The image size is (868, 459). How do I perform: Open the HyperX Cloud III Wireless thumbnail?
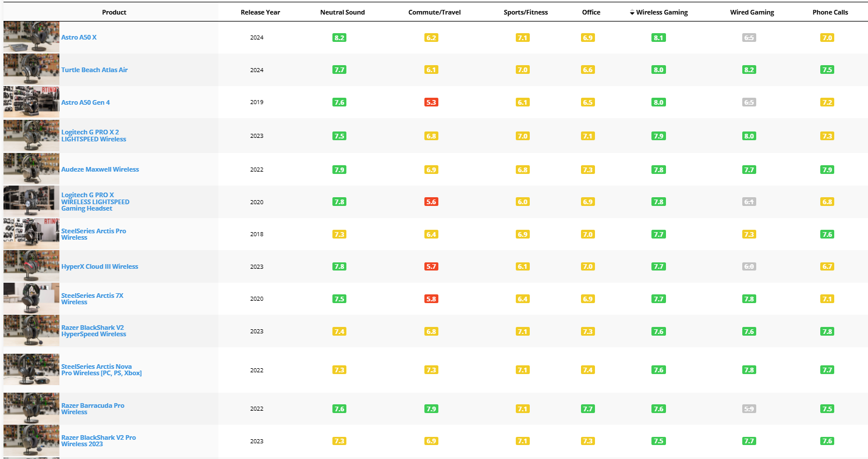coord(31,266)
